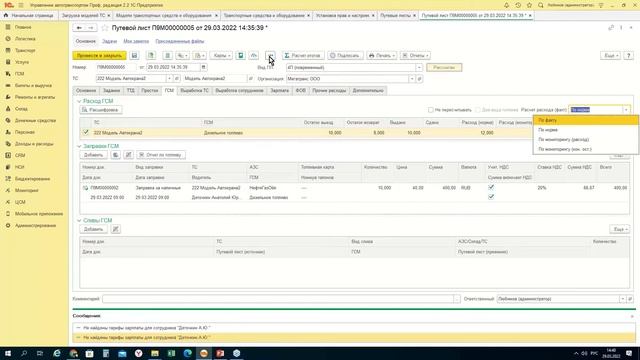Open Администрирование section in sidebar

pyautogui.click(x=35, y=226)
